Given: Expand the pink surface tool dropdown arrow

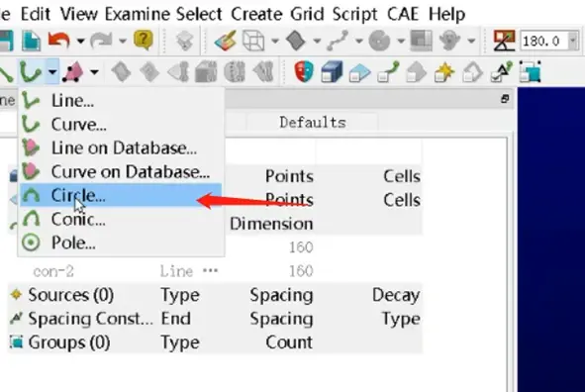Looking at the screenshot, I should [x=94, y=71].
